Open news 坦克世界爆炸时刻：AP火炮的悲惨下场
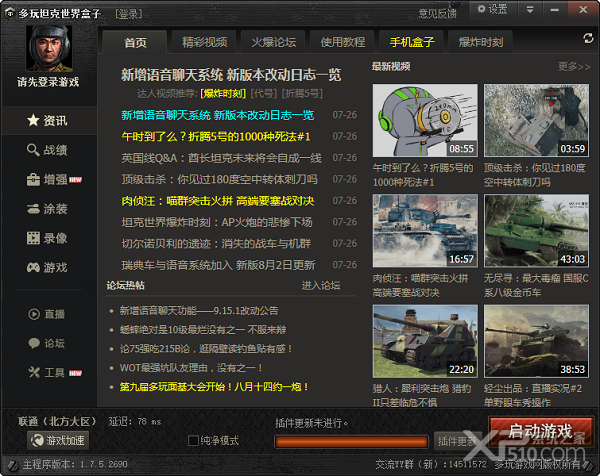This screenshot has height=476, width=600. click(x=217, y=222)
